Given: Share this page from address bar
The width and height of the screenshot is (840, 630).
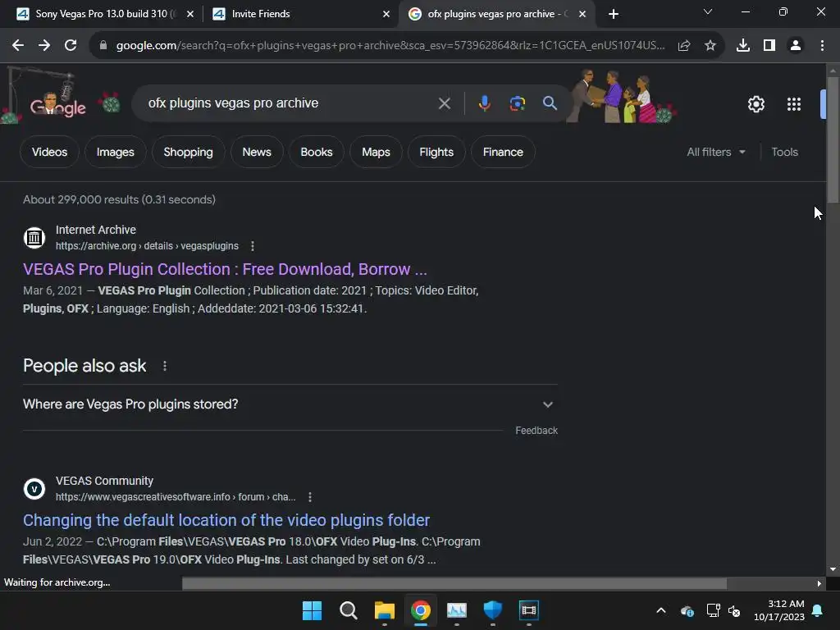Looking at the screenshot, I should coord(684,46).
